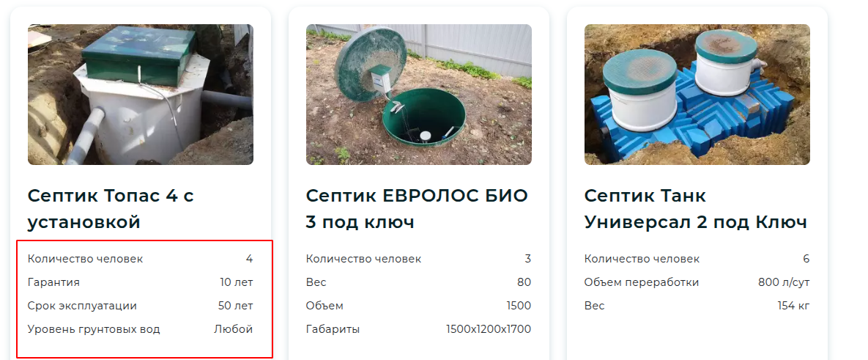Click the title Септик ЕВРОЛОС БИО 3 под ключ
The height and width of the screenshot is (360, 868).
417,209
